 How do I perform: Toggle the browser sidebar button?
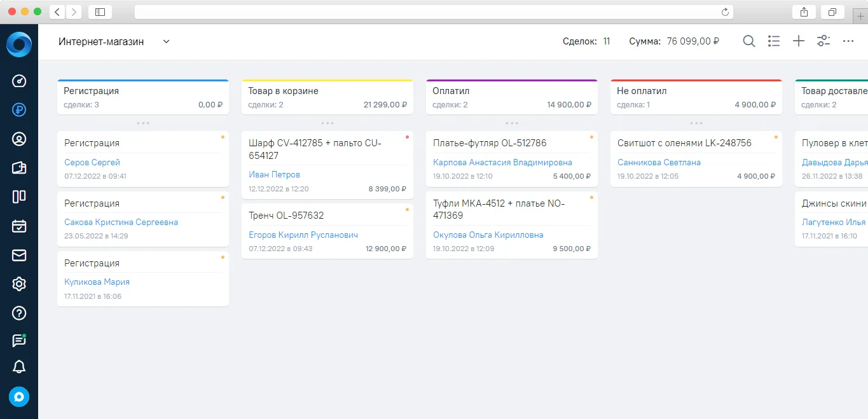pyautogui.click(x=100, y=11)
